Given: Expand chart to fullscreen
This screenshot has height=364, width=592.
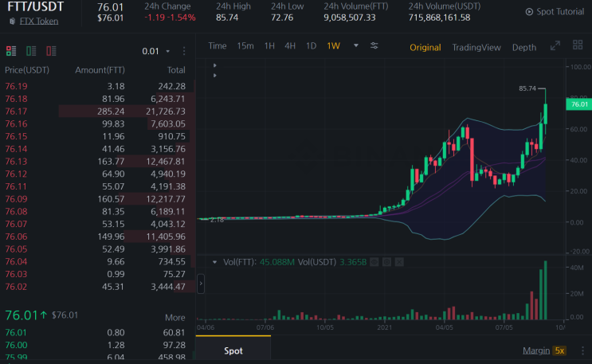Looking at the screenshot, I should 555,45.
